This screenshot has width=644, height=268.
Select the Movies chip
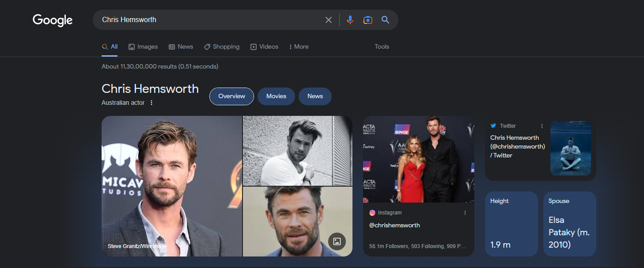[x=277, y=96]
